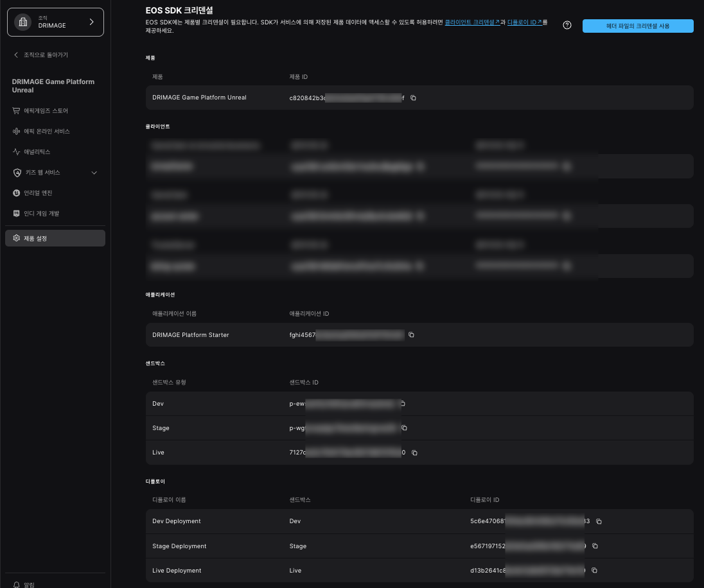Copy the Dev Deployment ID

click(599, 521)
